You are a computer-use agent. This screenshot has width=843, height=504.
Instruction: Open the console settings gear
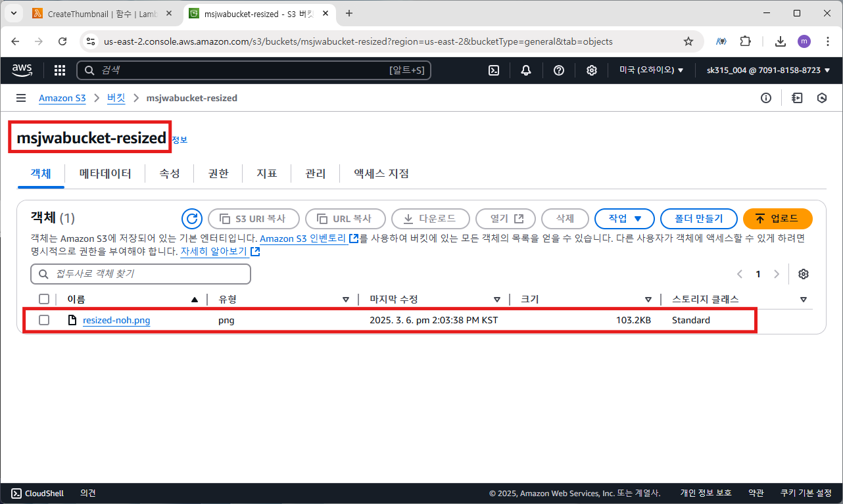click(592, 70)
